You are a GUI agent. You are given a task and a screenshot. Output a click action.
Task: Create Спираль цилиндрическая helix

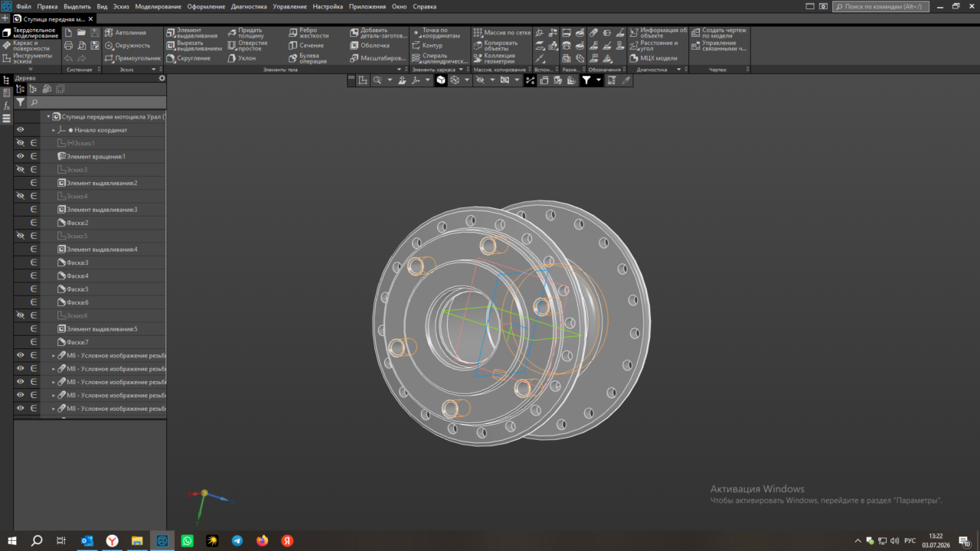click(x=439, y=58)
